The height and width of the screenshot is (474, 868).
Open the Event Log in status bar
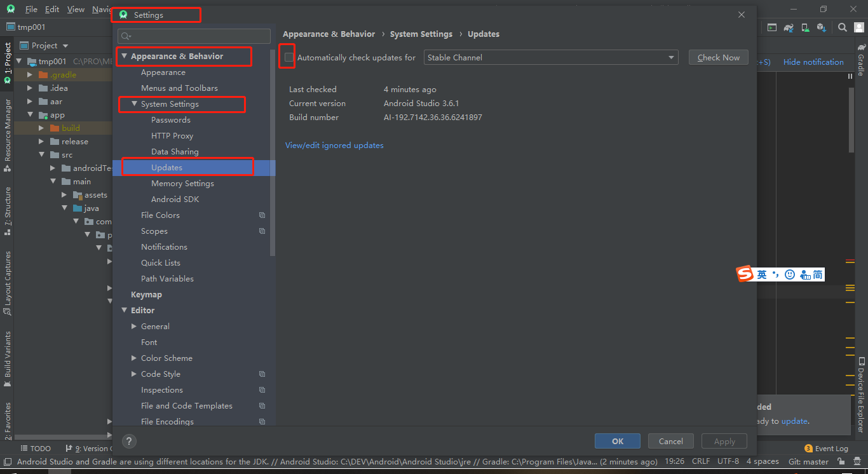coord(826,449)
